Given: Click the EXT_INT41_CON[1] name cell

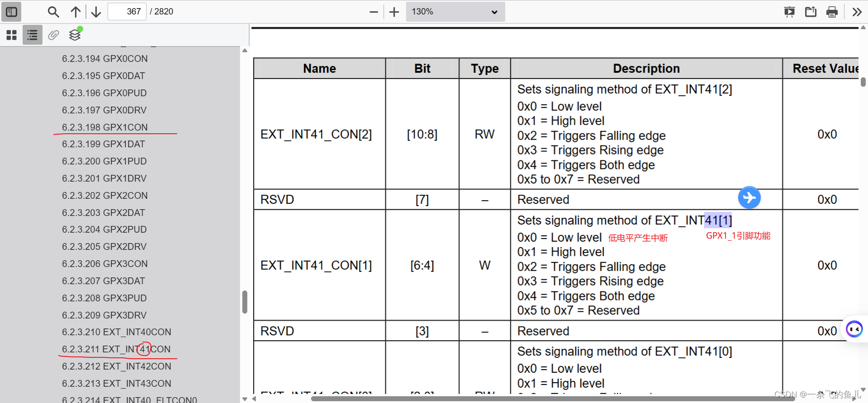Looking at the screenshot, I should point(320,265).
